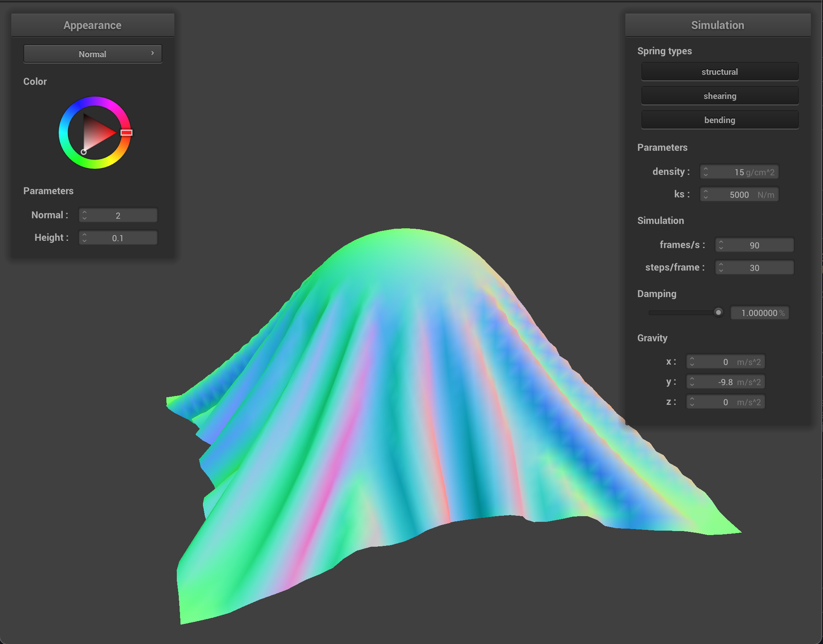
Task: Expand the Simulation panel header
Action: (x=718, y=25)
